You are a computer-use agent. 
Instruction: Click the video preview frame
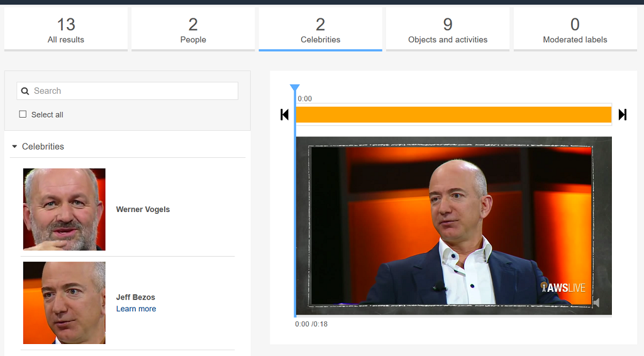click(453, 226)
